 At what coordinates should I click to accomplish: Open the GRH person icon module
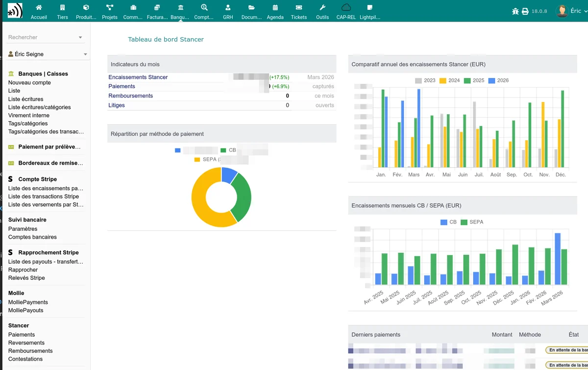[x=228, y=8]
